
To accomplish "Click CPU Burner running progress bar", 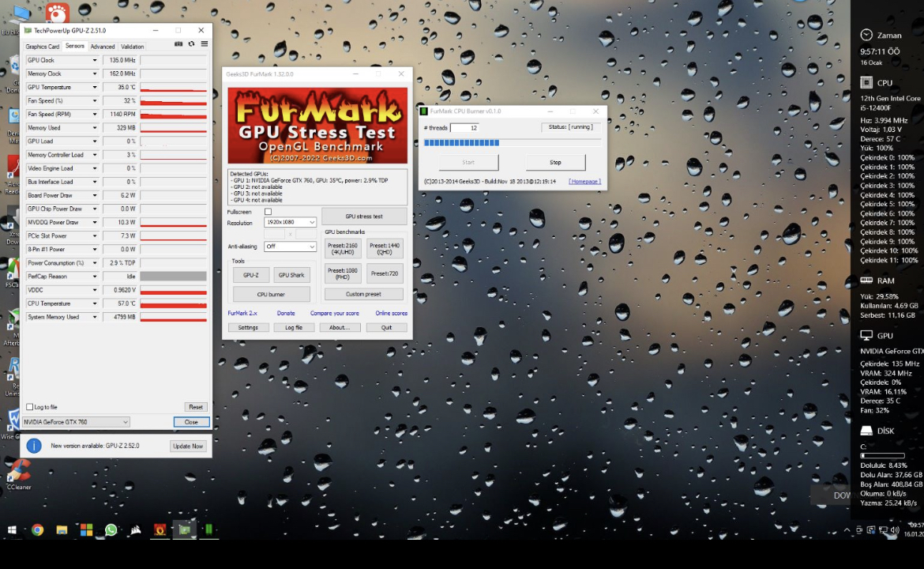I will pyautogui.click(x=512, y=143).
